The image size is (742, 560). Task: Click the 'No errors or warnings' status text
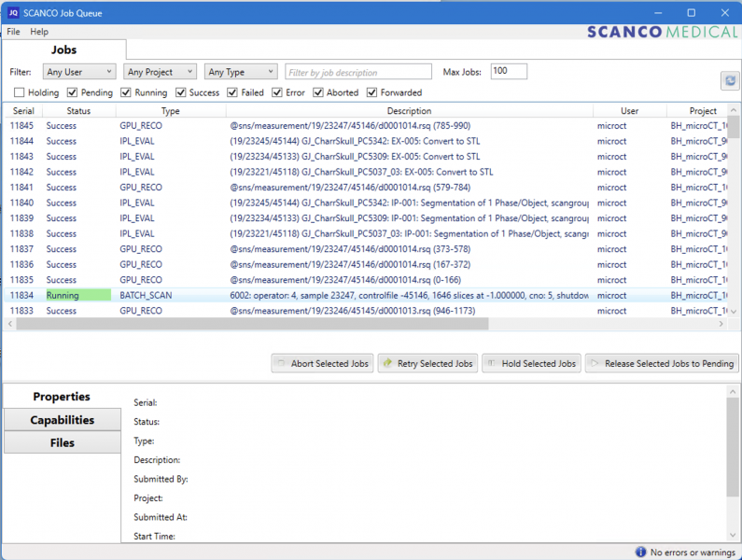pyautogui.click(x=693, y=552)
